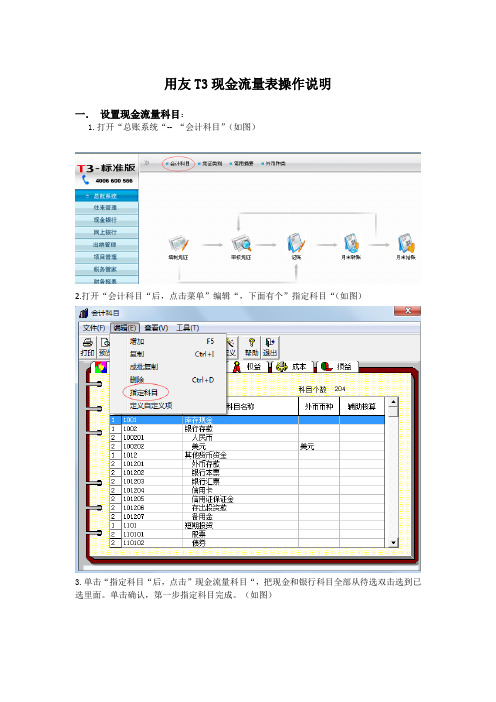Select row 100202 美元

point(247,446)
